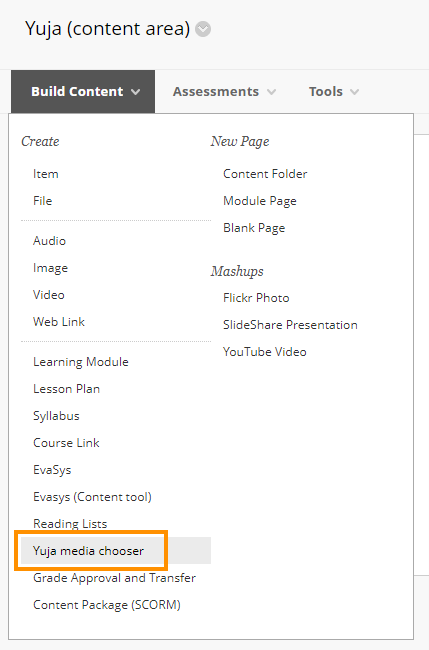Collapse the Build Content dropdown menu
The width and height of the screenshot is (429, 650).
[x=83, y=92]
